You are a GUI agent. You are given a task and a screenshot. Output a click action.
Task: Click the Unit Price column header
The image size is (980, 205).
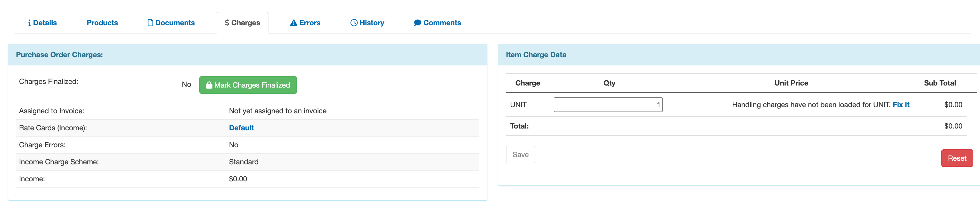[791, 83]
